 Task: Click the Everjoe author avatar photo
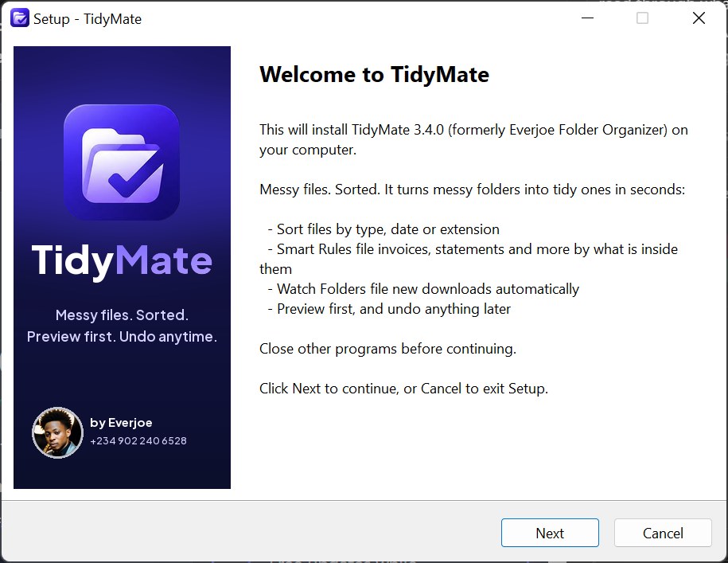[x=57, y=432]
